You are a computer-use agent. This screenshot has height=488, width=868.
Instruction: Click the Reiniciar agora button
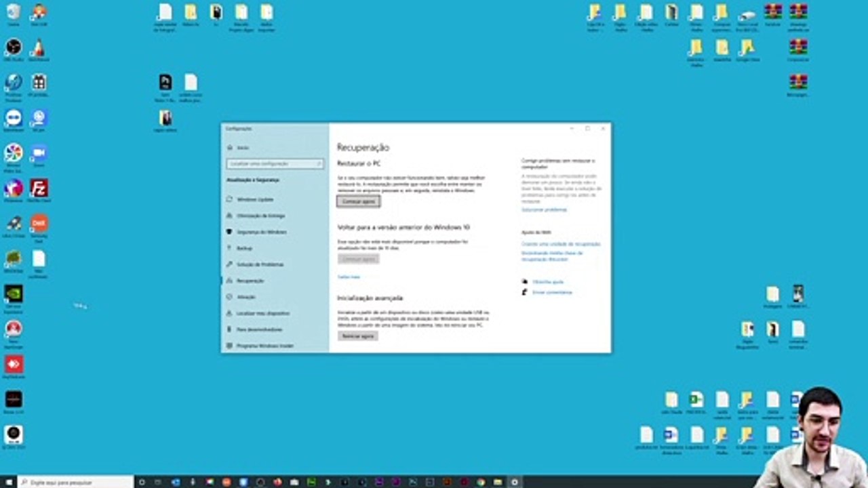click(357, 336)
